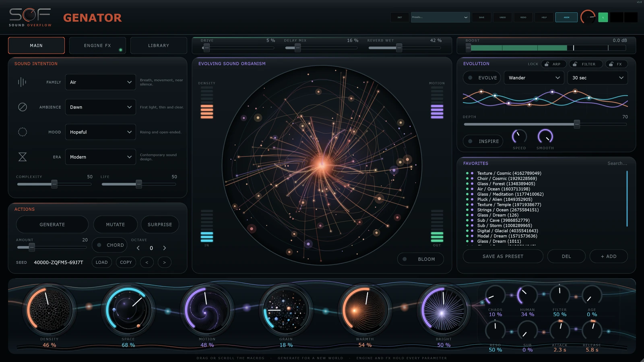Click the Smooth knob in Evolution
The image size is (644, 362).
(x=545, y=137)
